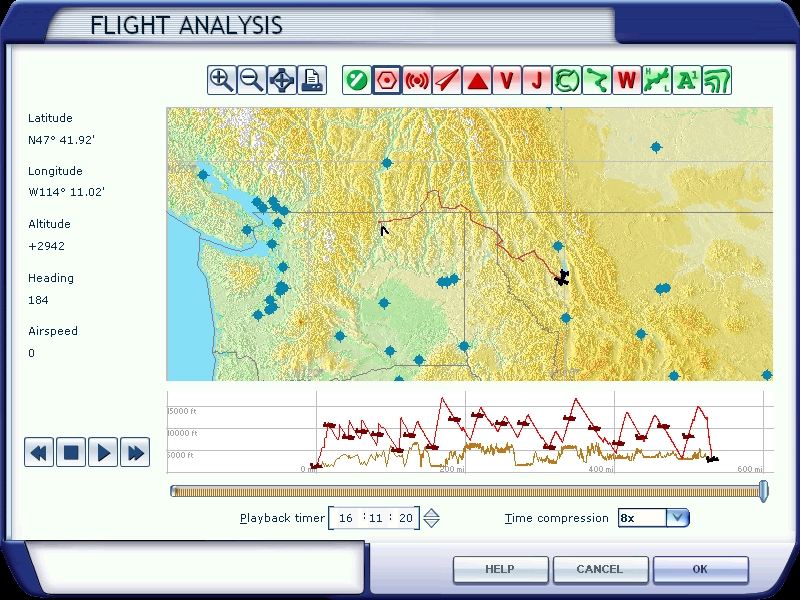This screenshot has height=600, width=800.
Task: Toggle Victor airways V icon
Action: [507, 80]
